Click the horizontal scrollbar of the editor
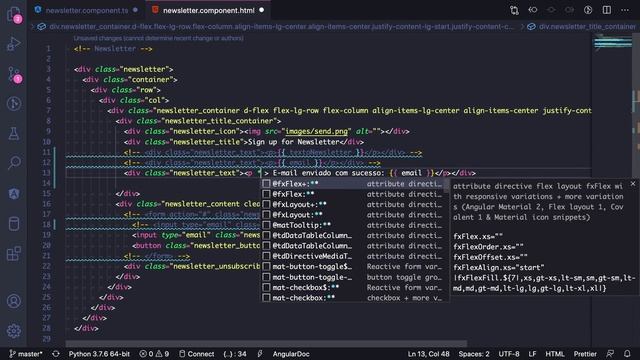This screenshot has width=640, height=360. click(266, 343)
